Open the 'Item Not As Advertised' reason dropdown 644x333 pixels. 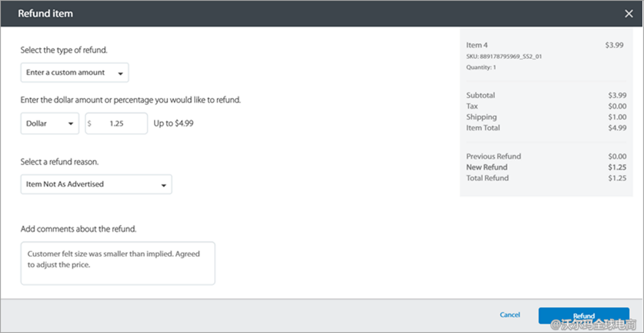[96, 184]
